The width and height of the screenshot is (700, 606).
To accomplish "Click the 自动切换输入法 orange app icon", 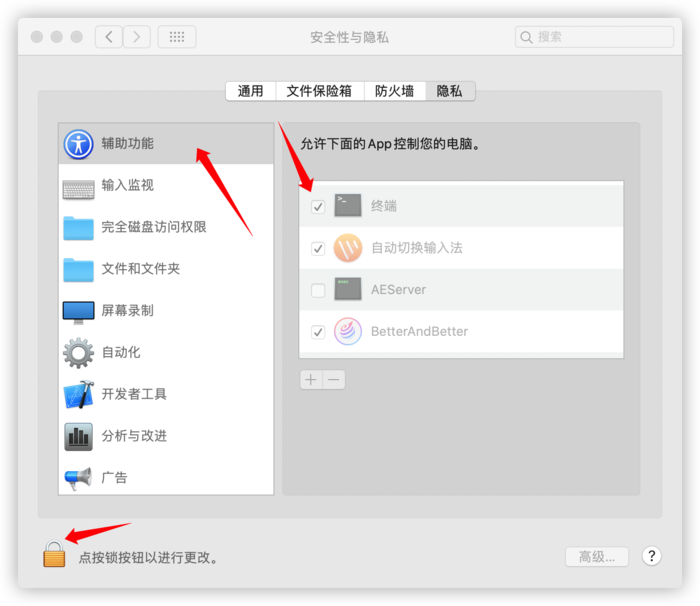I will coord(348,247).
